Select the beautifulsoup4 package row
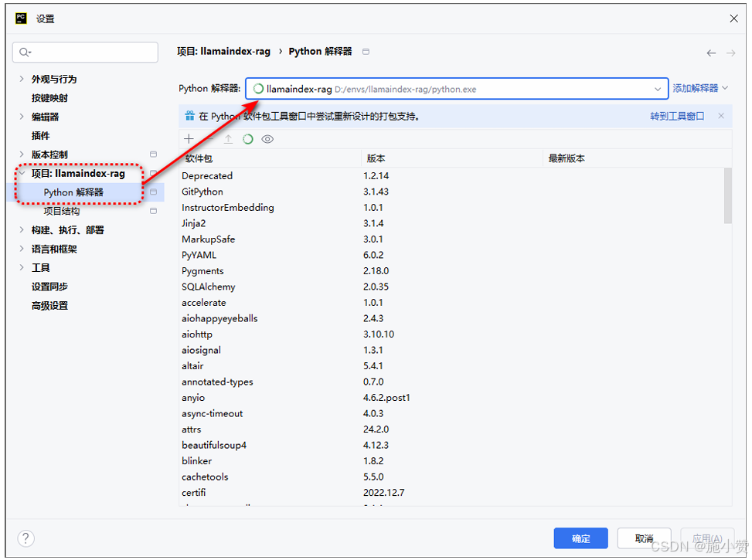Image resolution: width=752 pixels, height=560 pixels. tap(452, 444)
